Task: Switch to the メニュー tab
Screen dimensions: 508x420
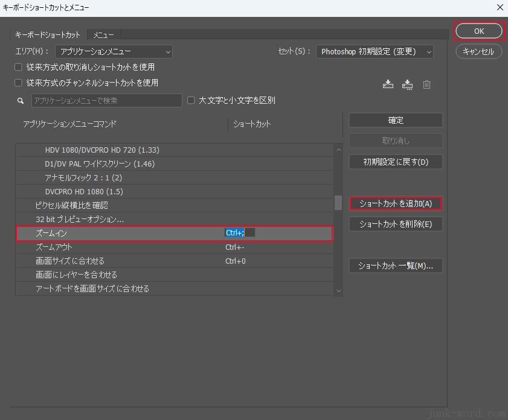Action: tap(103, 35)
